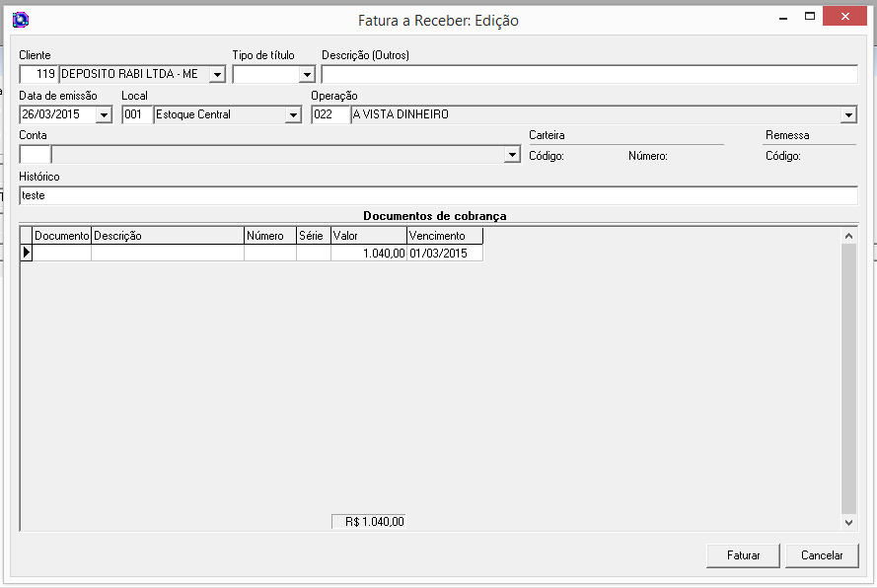877x588 pixels.
Task: Open the Cliente dropdown showing DEPOSITO RABI LTDA
Action: coord(216,73)
